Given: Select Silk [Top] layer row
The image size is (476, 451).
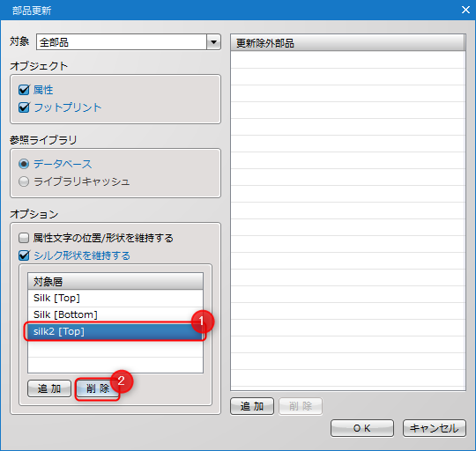Looking at the screenshot, I should [x=115, y=298].
